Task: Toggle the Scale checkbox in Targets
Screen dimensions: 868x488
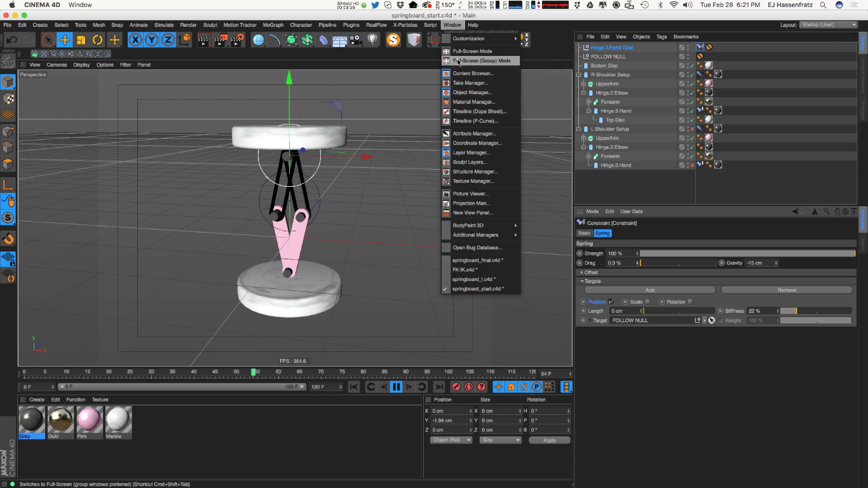Action: pos(648,302)
